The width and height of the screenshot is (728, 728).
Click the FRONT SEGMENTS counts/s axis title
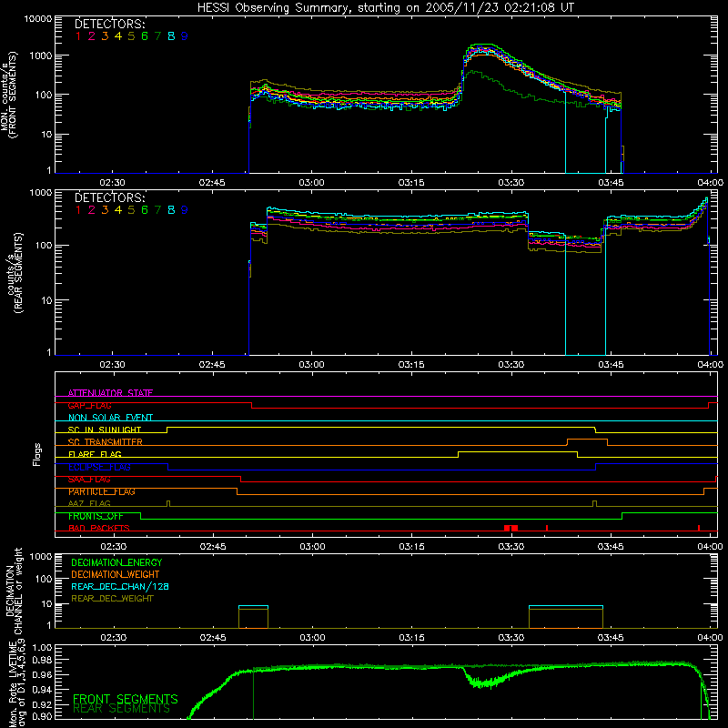(x=9, y=96)
